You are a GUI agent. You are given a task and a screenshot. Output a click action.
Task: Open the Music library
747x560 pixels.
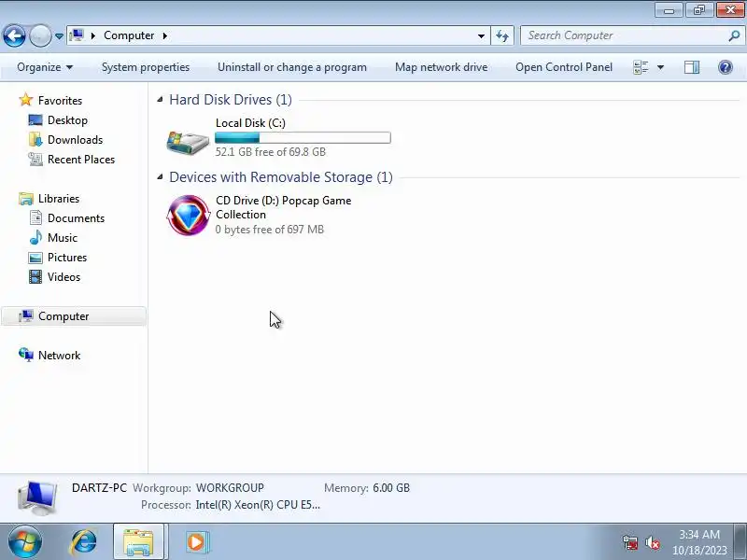click(x=62, y=237)
